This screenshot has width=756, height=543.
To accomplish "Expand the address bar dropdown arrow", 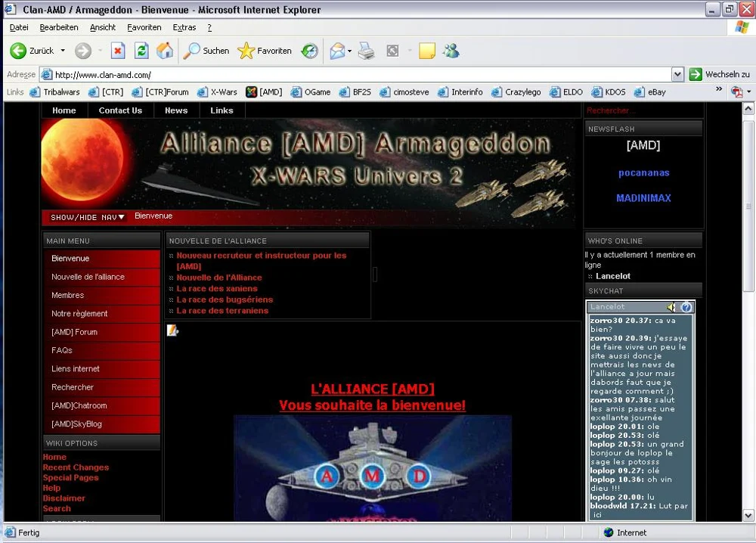I will 677,74.
